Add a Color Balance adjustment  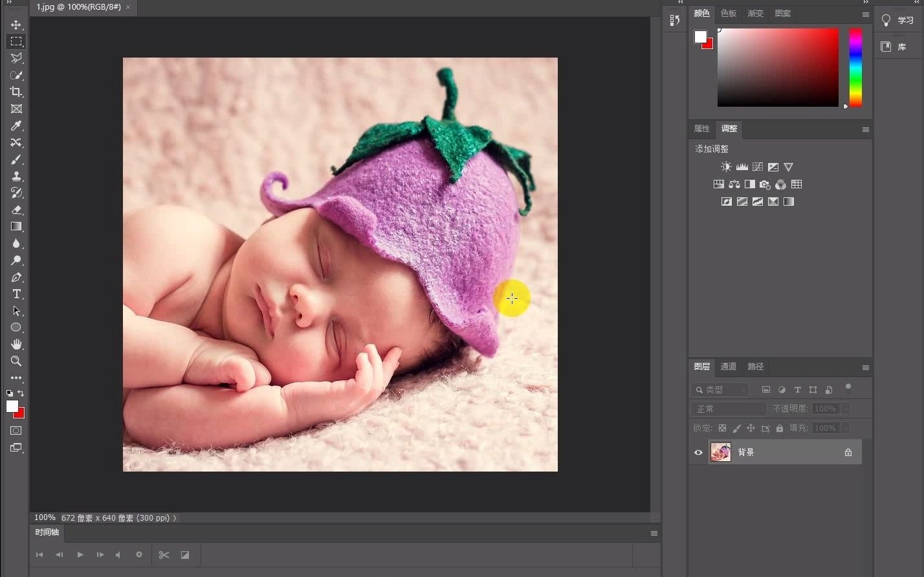[x=734, y=184]
